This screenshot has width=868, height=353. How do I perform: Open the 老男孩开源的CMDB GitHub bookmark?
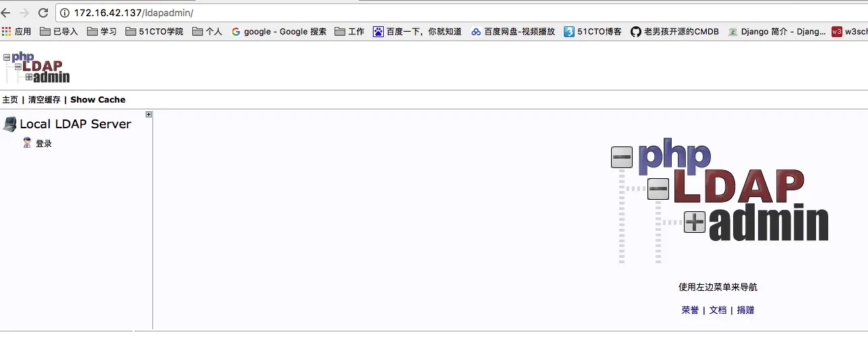675,32
